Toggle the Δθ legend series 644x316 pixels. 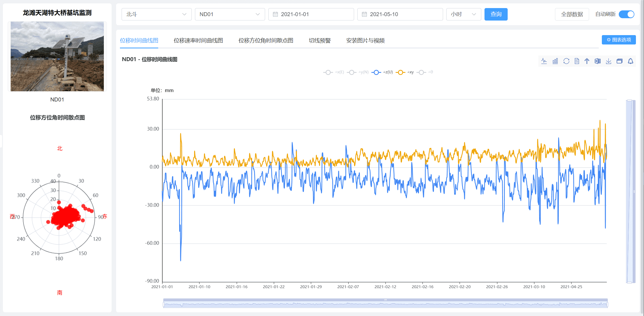click(x=425, y=72)
